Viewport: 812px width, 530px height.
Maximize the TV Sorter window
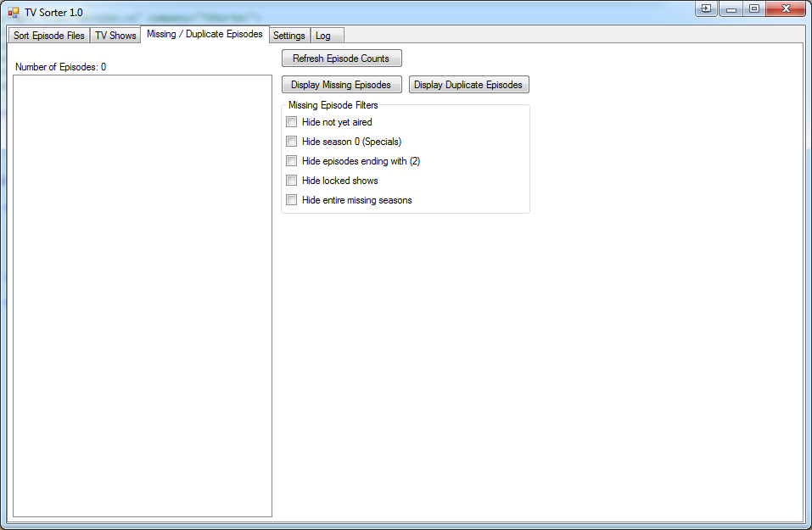point(753,8)
